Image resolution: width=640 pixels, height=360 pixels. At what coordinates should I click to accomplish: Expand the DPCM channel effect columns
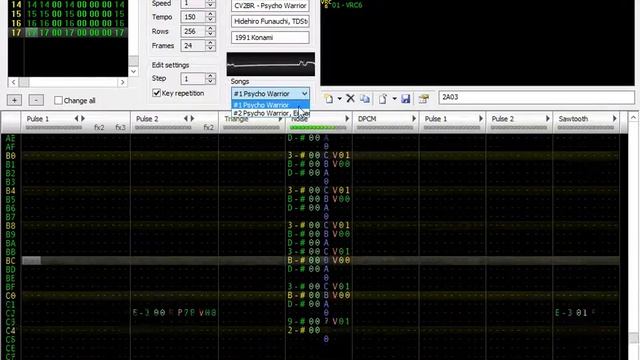coord(414,118)
